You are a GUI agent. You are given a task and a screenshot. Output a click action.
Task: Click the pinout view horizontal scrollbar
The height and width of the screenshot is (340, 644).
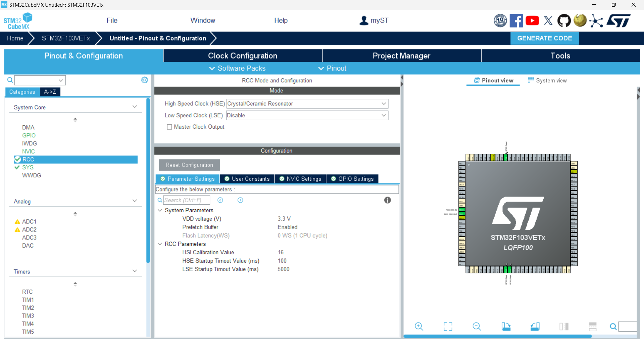pyautogui.click(x=497, y=336)
